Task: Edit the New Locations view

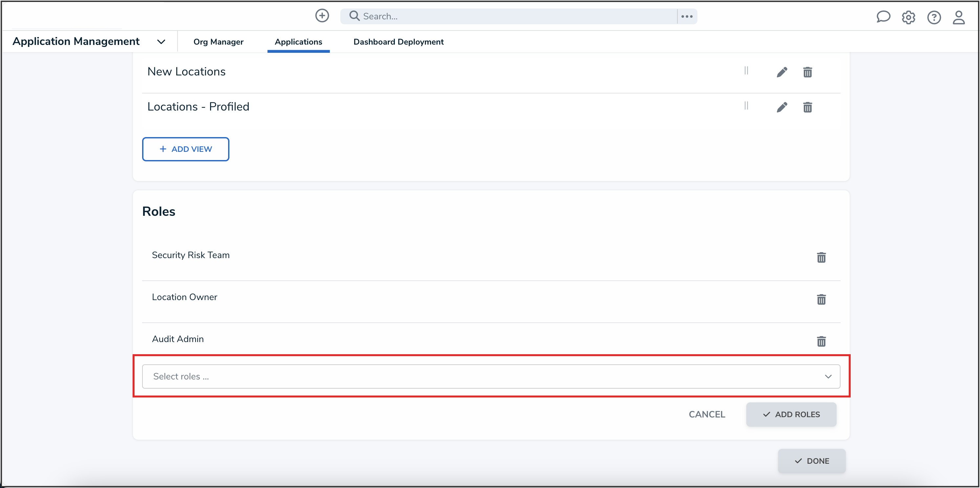Action: pyautogui.click(x=782, y=72)
